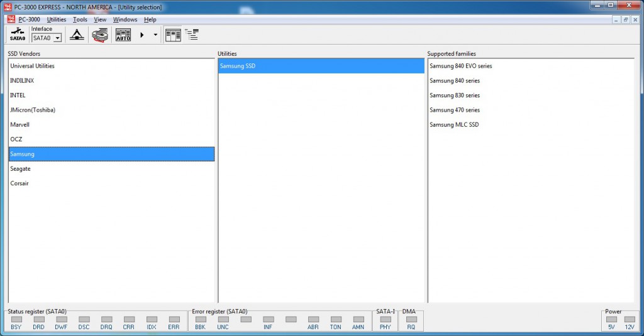Open the Utilities menu
644x336 pixels.
point(56,19)
